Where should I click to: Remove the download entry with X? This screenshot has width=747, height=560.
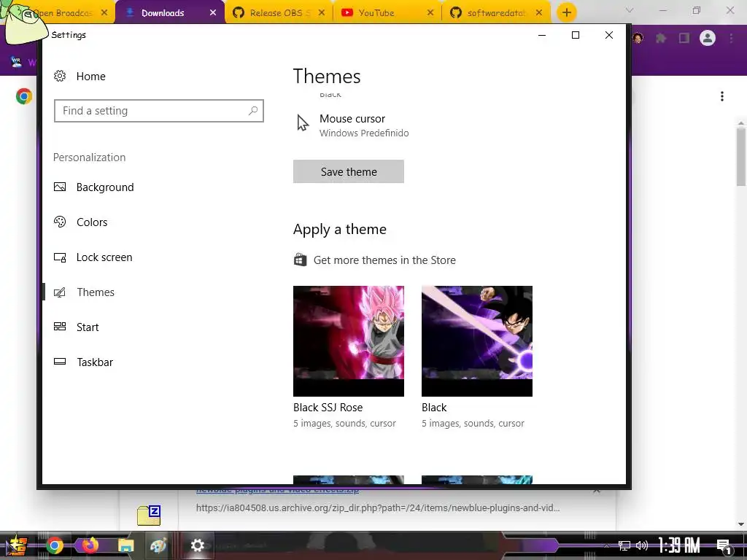[x=597, y=490]
